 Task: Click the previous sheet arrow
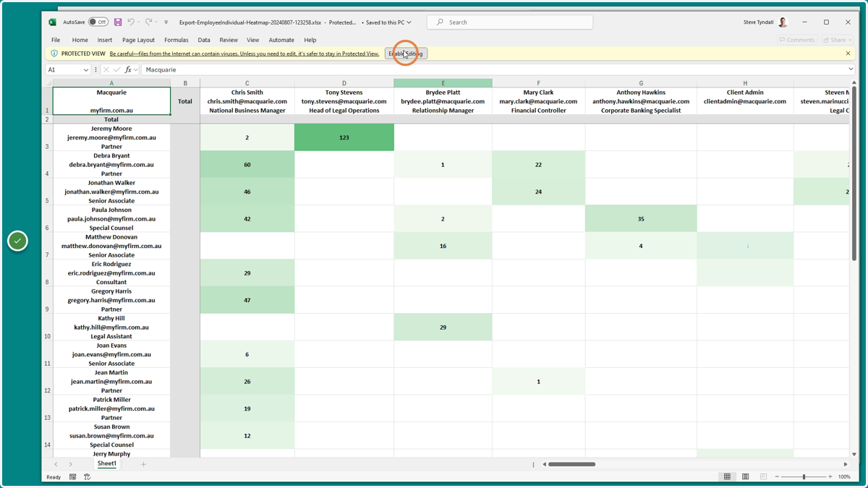tap(56, 464)
